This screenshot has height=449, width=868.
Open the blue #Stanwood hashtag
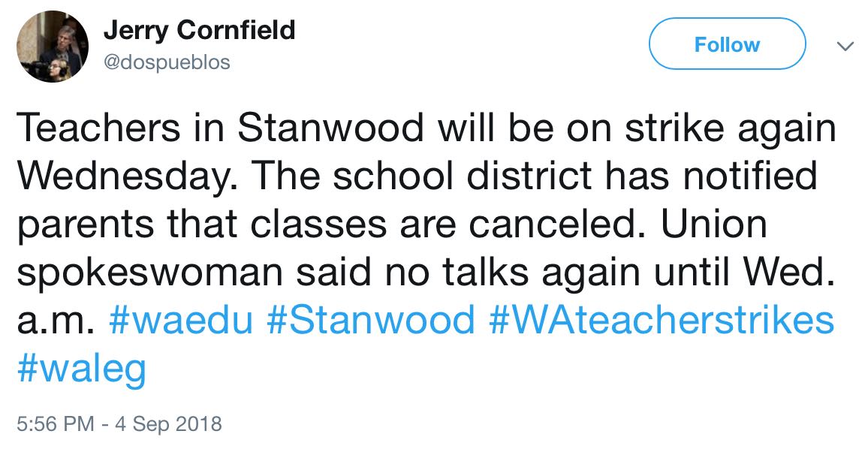[370, 321]
